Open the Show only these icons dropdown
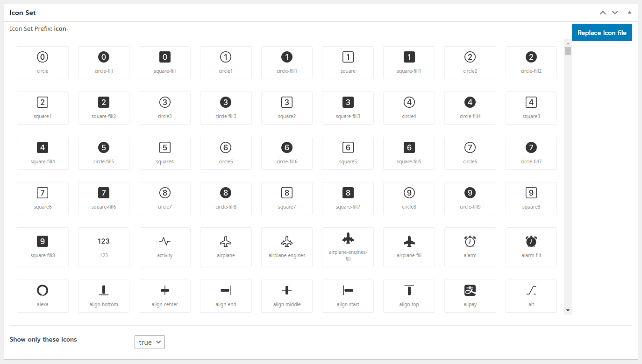Image resolution: width=642 pixels, height=364 pixels. click(x=150, y=342)
